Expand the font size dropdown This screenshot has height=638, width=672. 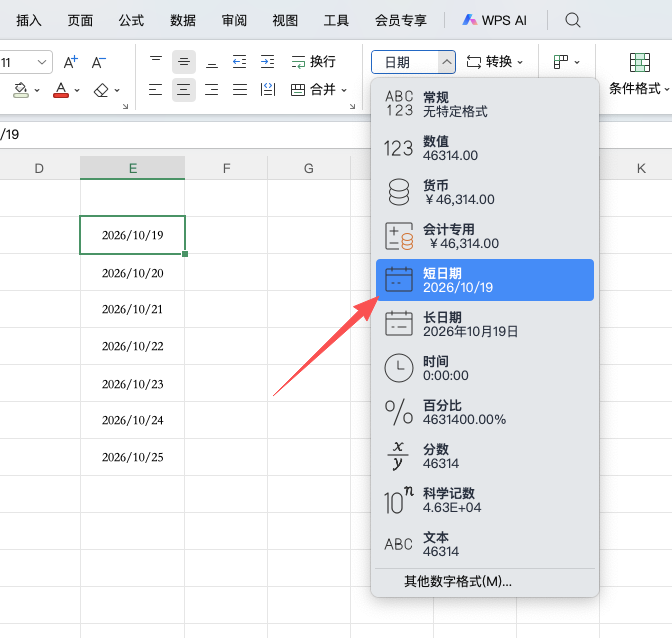42,62
